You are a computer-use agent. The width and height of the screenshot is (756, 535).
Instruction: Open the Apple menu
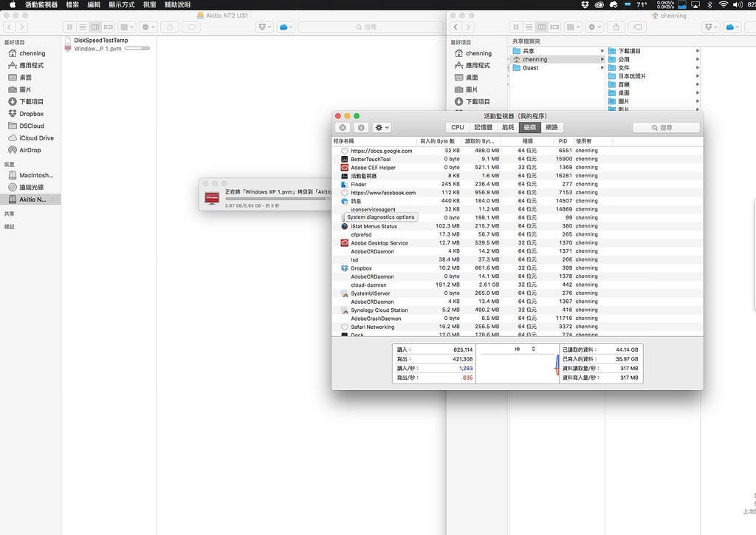[x=13, y=5]
